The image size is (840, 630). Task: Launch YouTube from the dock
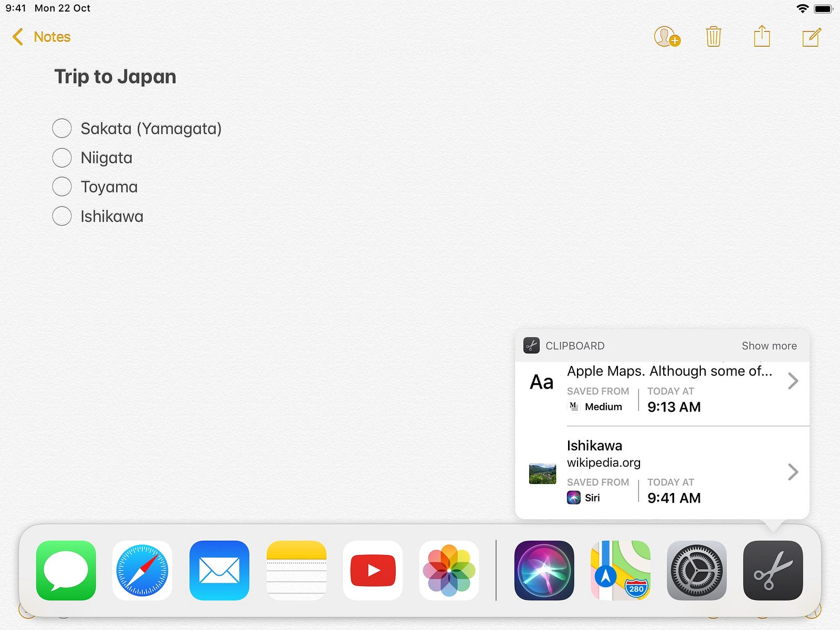(373, 571)
